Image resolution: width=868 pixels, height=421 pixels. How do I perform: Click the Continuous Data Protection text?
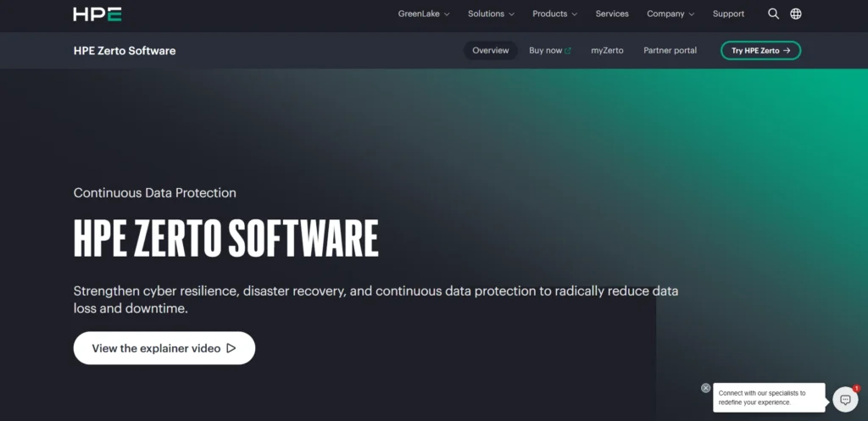coord(155,193)
